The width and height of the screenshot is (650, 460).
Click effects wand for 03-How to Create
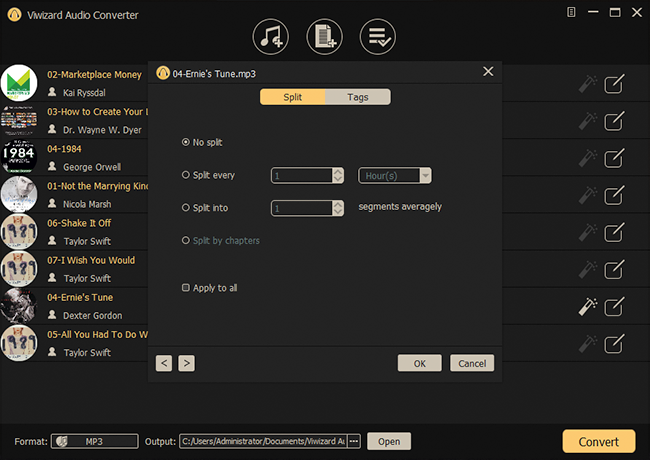pos(588,121)
